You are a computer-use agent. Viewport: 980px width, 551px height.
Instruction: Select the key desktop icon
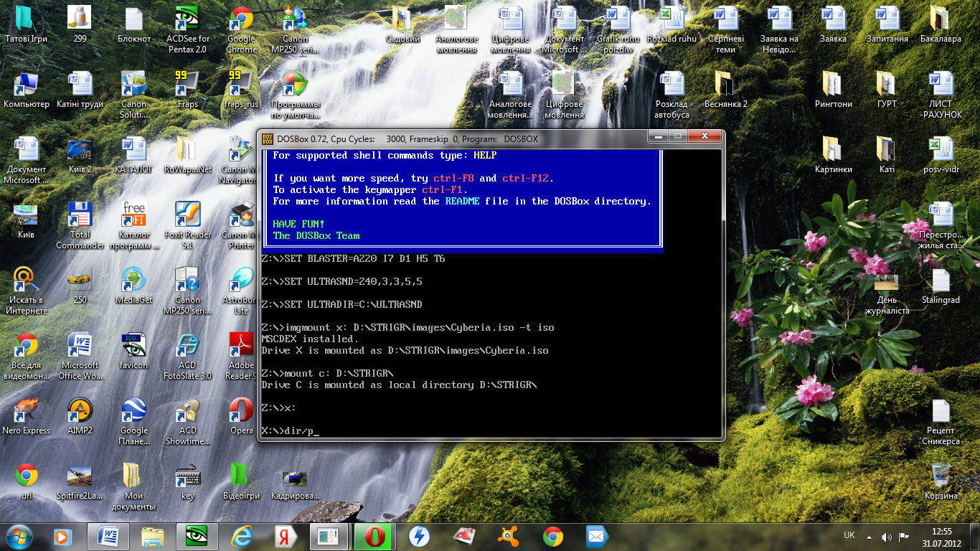(x=187, y=482)
